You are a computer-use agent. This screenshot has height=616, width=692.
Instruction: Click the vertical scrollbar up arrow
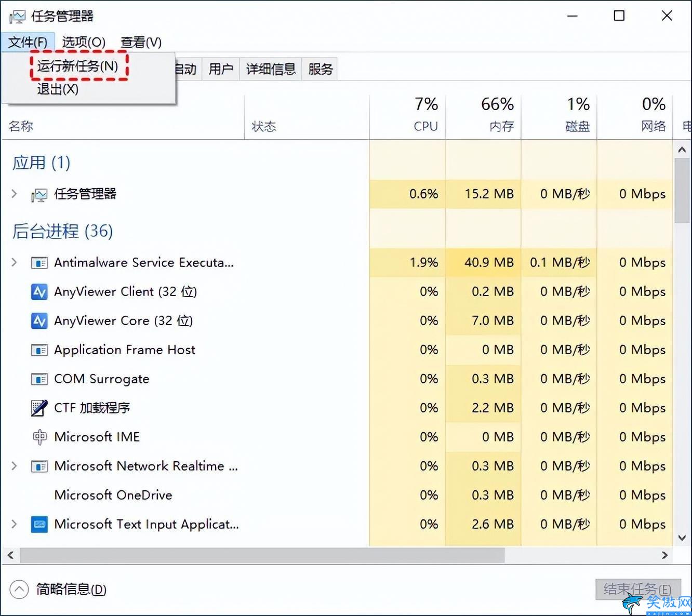click(682, 150)
